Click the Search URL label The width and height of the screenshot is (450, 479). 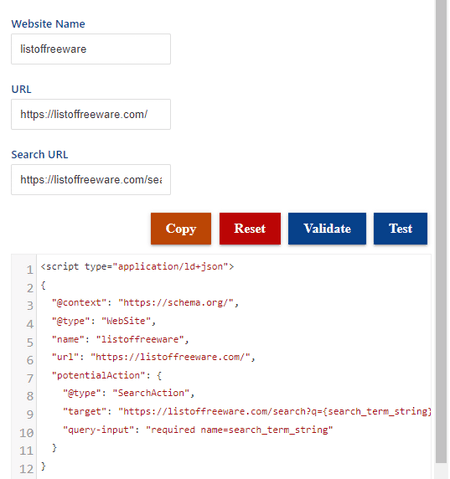tap(40, 155)
